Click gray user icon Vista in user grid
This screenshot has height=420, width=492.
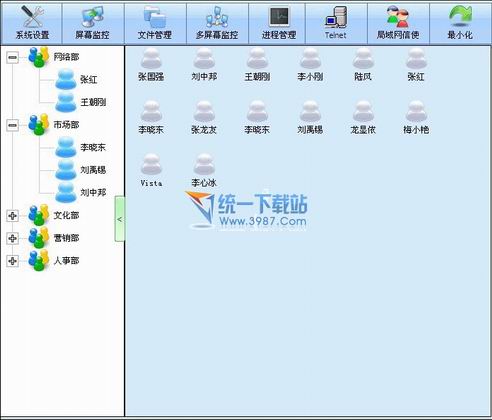151,170
